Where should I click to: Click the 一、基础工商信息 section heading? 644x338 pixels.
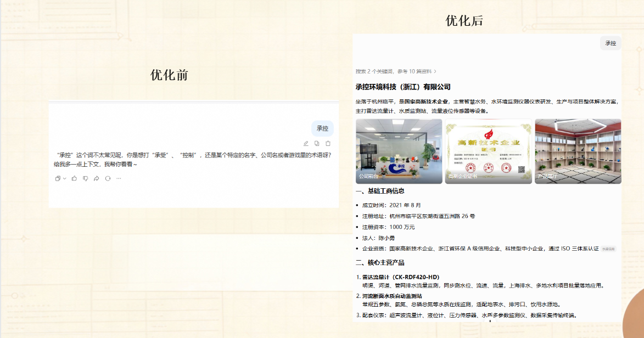tap(380, 191)
